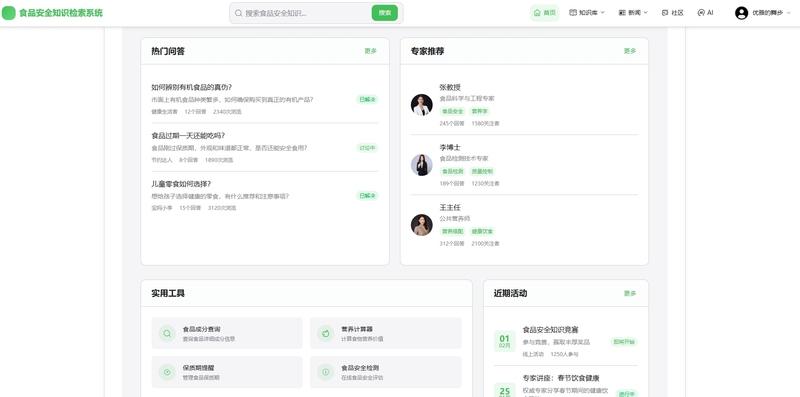Open question 如何辨别有机食品的真伪?
The height and width of the screenshot is (397, 800).
[x=191, y=87]
